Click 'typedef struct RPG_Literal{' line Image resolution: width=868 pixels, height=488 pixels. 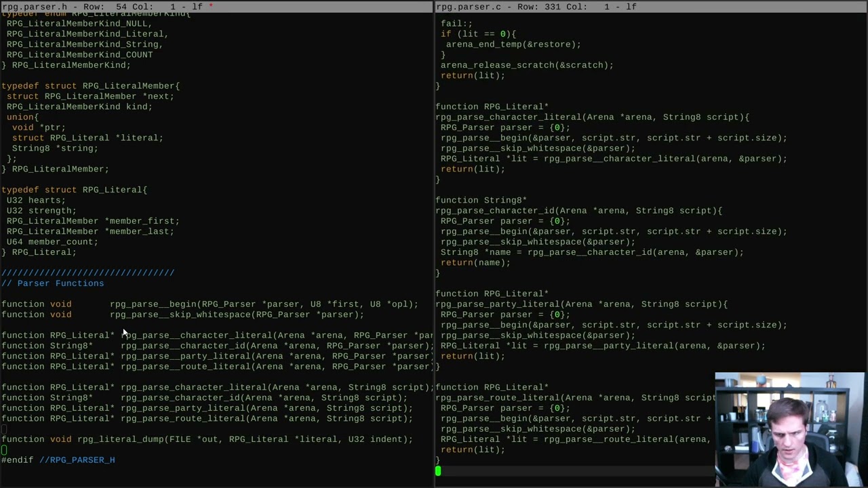tap(75, 190)
